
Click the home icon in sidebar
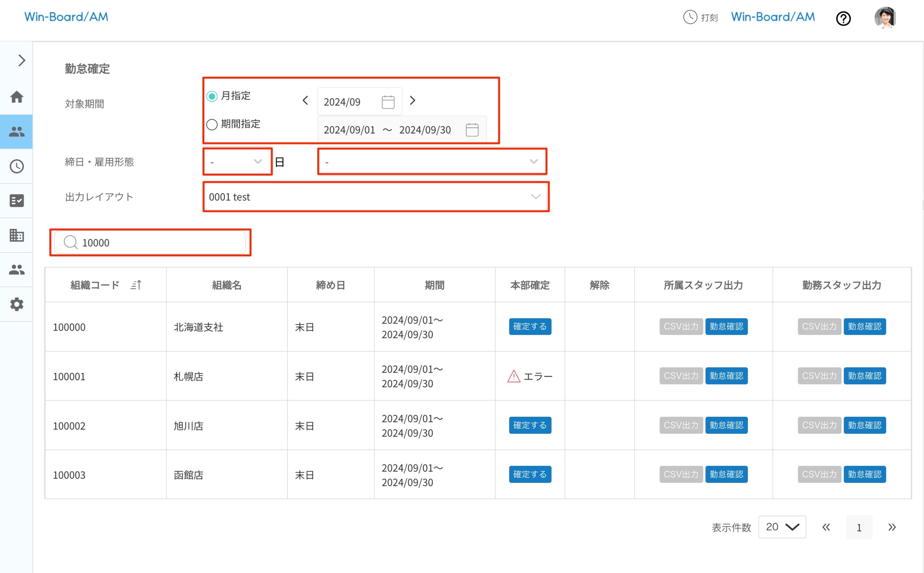[x=17, y=97]
